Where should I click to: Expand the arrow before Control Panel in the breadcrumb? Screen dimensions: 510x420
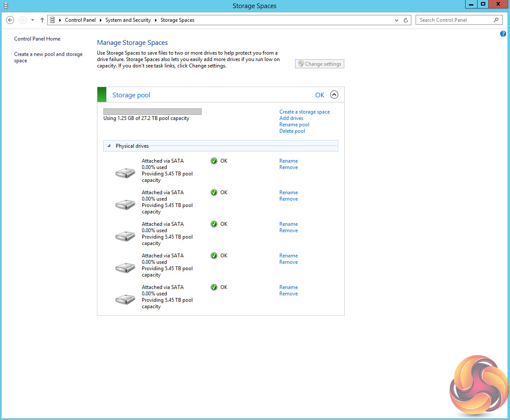(x=60, y=20)
